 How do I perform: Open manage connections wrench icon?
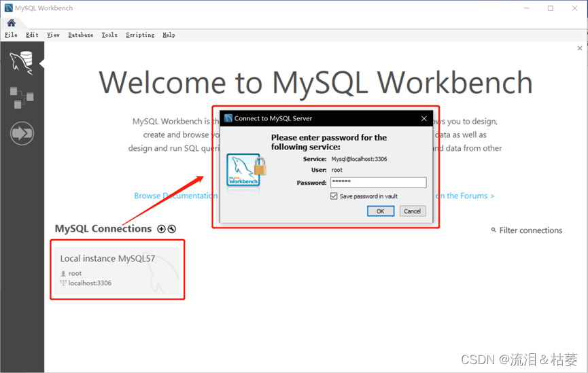(x=172, y=229)
